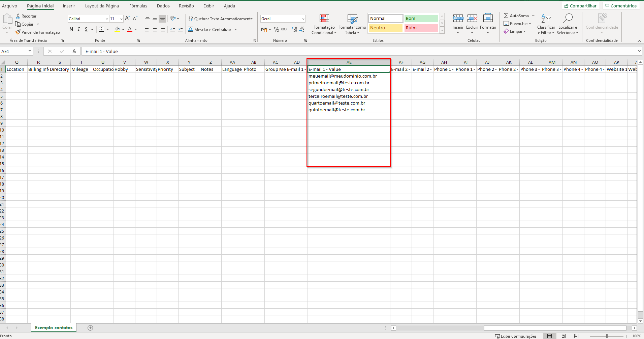The image size is (644, 339).
Task: Click the Comentários button
Action: point(621,6)
